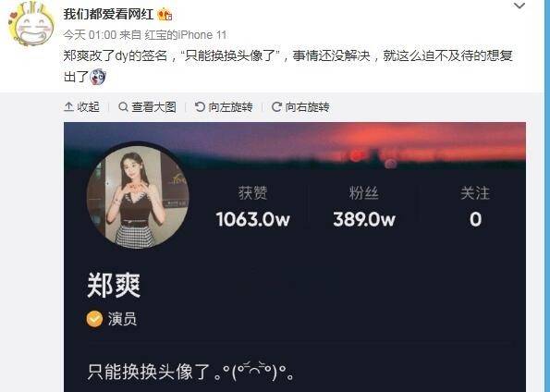Click the orange verified checkmark badge

[x=94, y=319]
